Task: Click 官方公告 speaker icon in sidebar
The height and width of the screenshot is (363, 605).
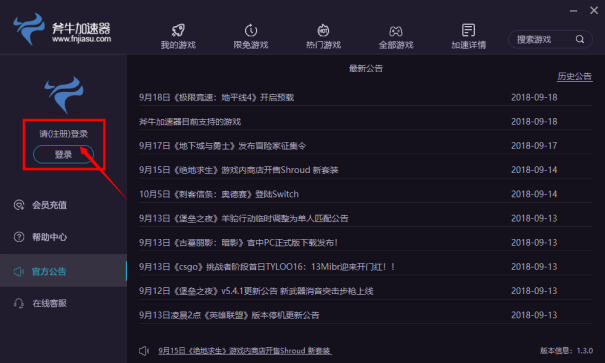Action: point(19,272)
